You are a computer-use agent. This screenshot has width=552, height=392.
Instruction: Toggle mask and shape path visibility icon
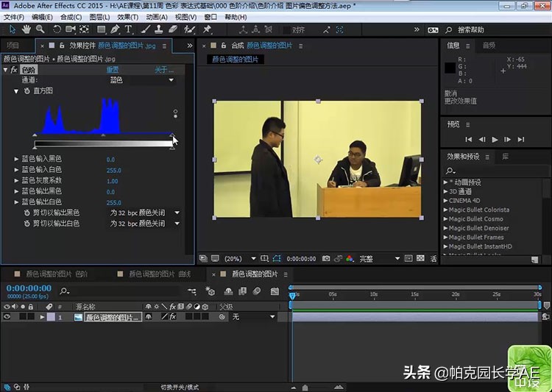click(277, 259)
